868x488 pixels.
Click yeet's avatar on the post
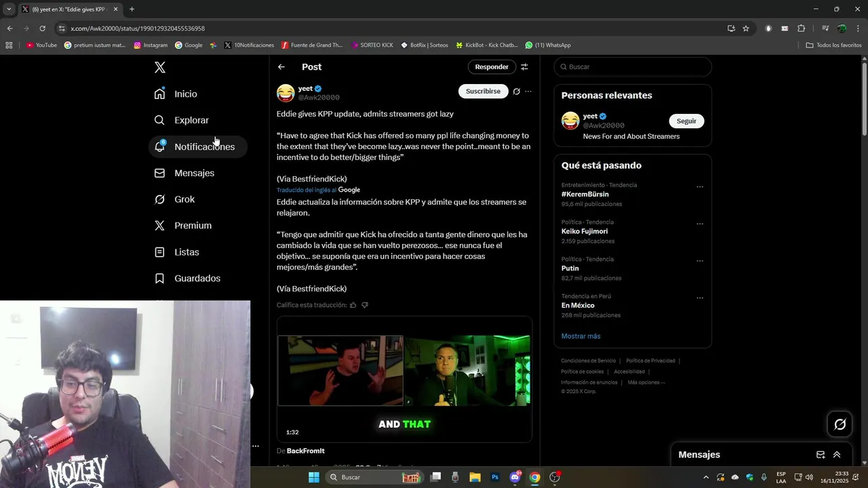pyautogui.click(x=285, y=93)
